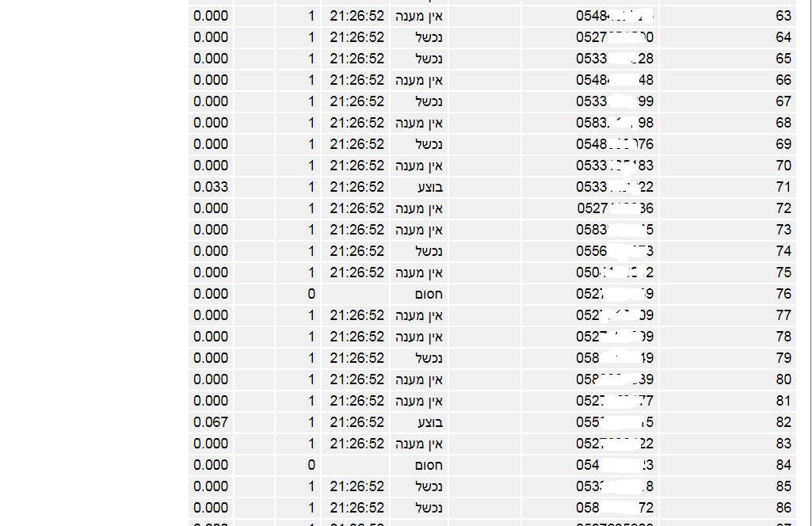Click the נכשל status in row 64

429,37
